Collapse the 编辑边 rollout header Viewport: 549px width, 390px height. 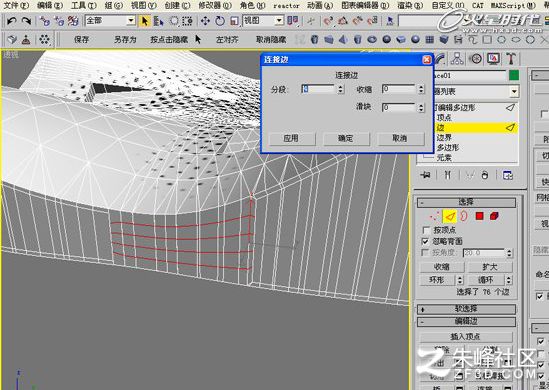tap(466, 321)
